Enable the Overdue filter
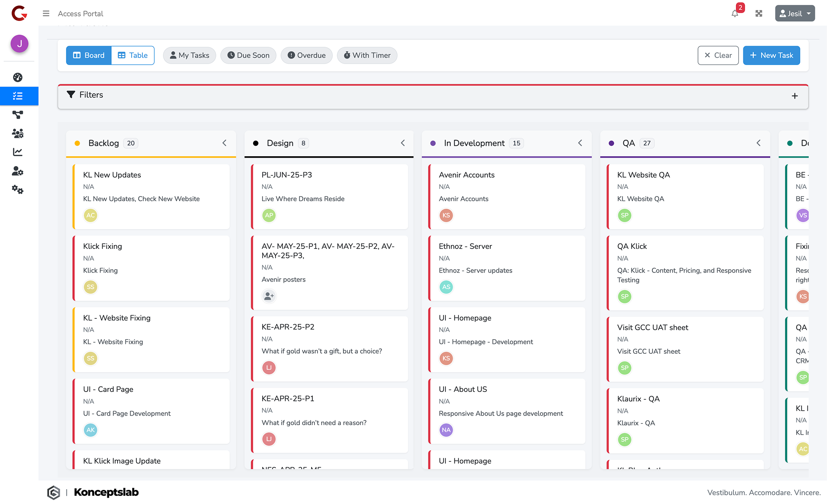 306,55
